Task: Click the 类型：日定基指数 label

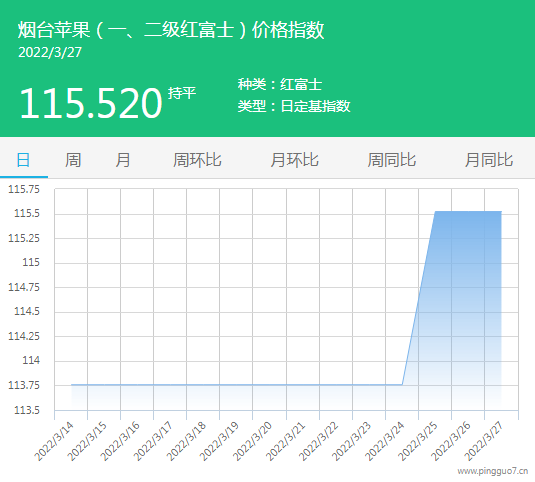Action: click(x=294, y=106)
